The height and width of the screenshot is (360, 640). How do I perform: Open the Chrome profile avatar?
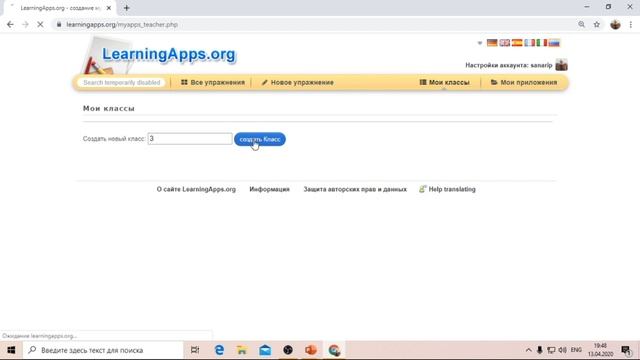coord(615,24)
